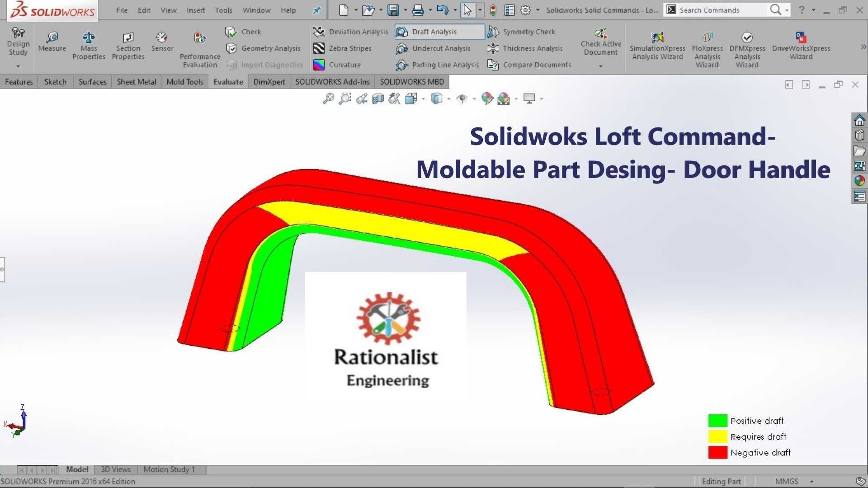The width and height of the screenshot is (868, 488).
Task: Open DFMXpress Analysis Wizard
Action: click(747, 50)
